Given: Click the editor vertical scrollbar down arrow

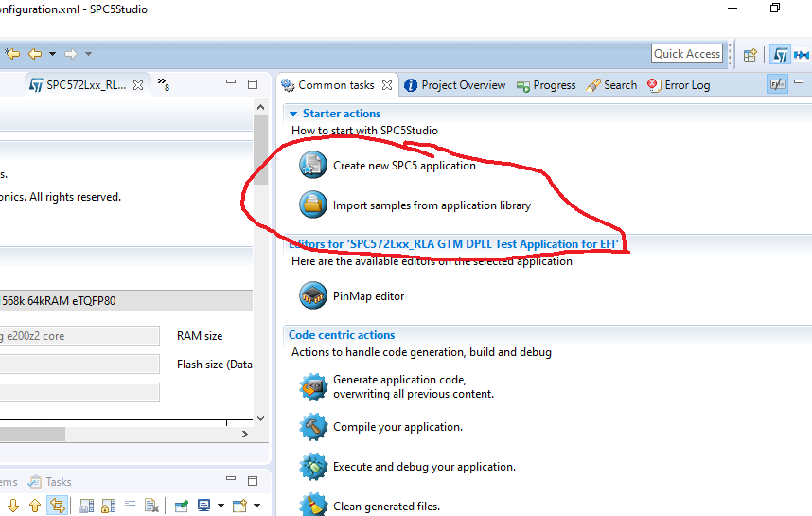Looking at the screenshot, I should coord(260,418).
